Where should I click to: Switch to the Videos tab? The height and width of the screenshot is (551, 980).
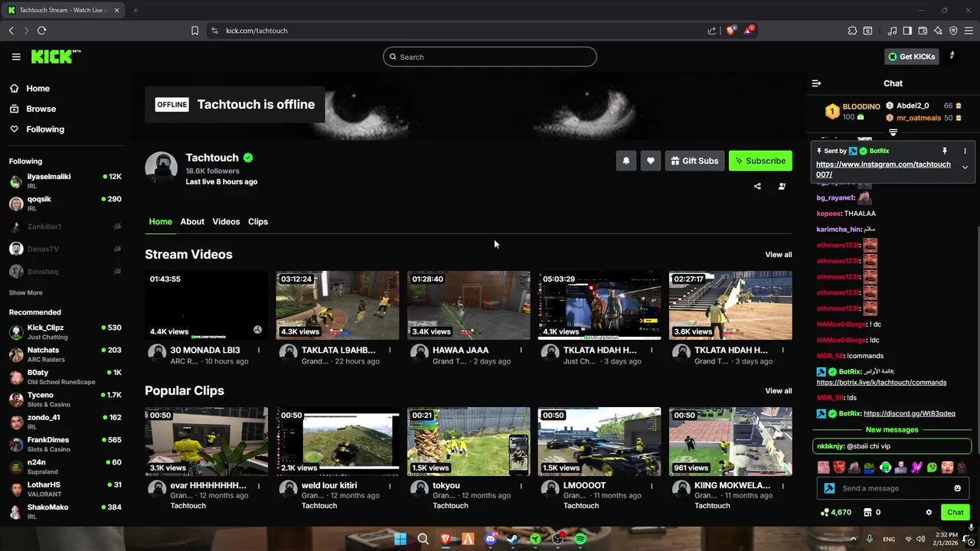pyautogui.click(x=226, y=221)
